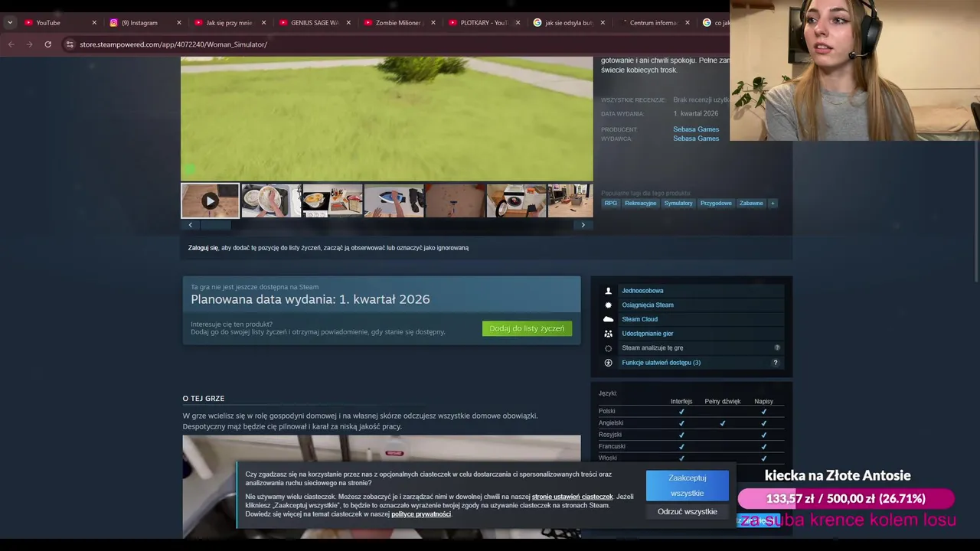The image size is (980, 551).
Task: Click the RPG tag
Action: (x=610, y=204)
